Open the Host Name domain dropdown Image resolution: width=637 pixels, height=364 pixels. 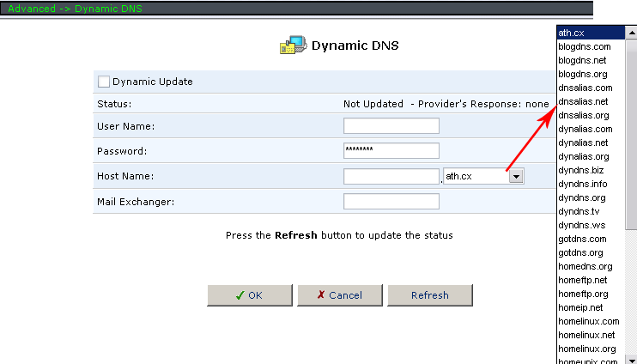pos(516,176)
